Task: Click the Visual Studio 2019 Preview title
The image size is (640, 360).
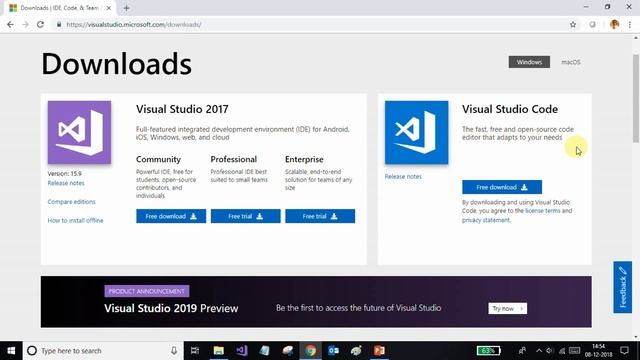Action: coord(171,308)
